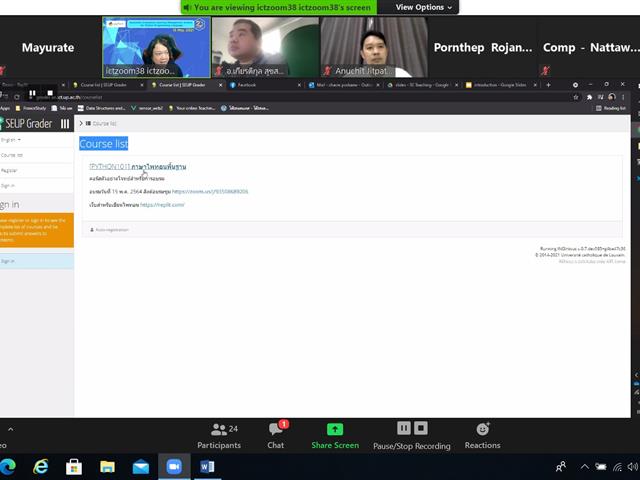Open the View Options dropdown
640x480 pixels.
coord(423,7)
